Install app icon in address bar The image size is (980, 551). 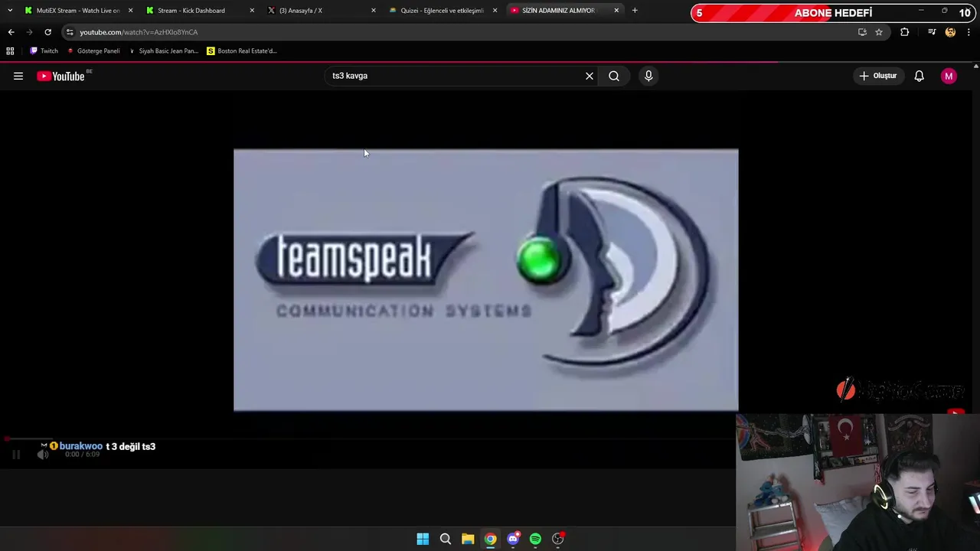point(862,32)
